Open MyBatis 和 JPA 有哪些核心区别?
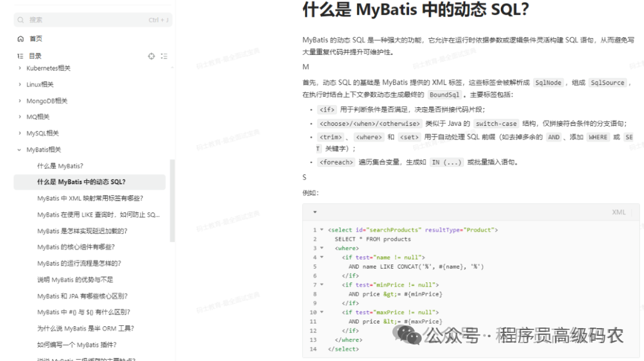The image size is (644, 361). coord(82,296)
